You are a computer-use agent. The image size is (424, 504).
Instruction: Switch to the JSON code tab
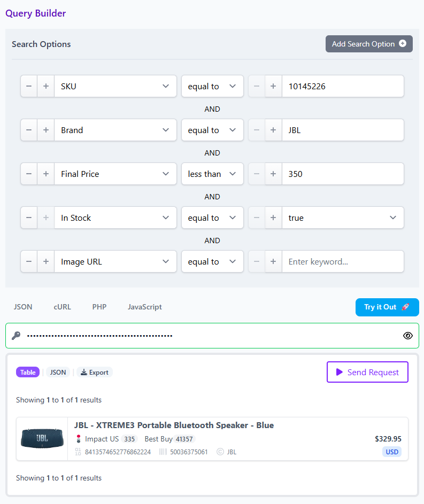pos(23,307)
